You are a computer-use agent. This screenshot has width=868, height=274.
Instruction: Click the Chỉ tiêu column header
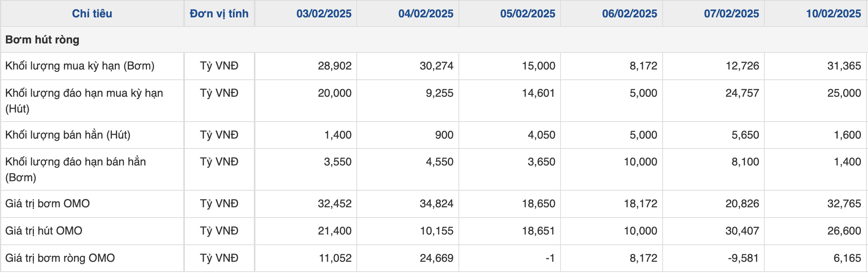92,14
